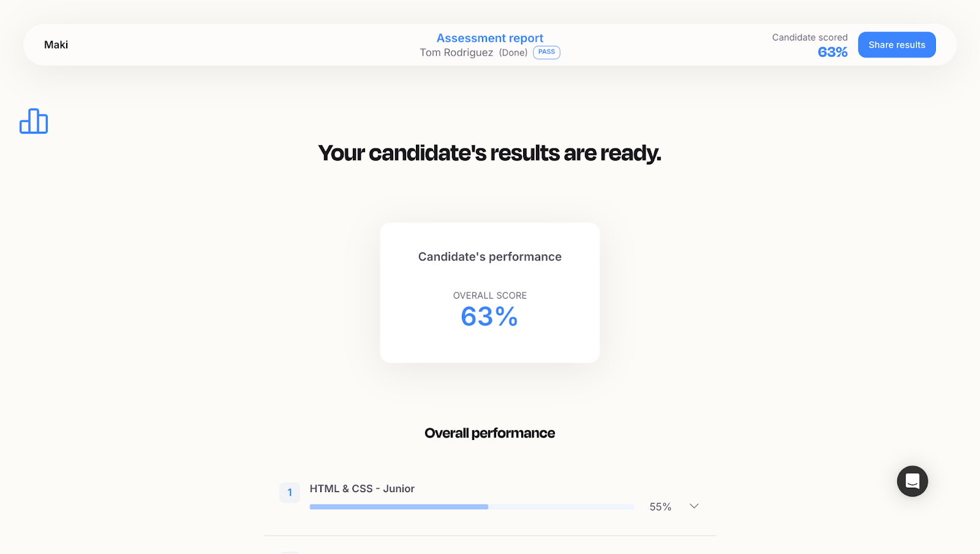Click the Candidate's performance card title
The image size is (980, 554).
click(x=489, y=257)
